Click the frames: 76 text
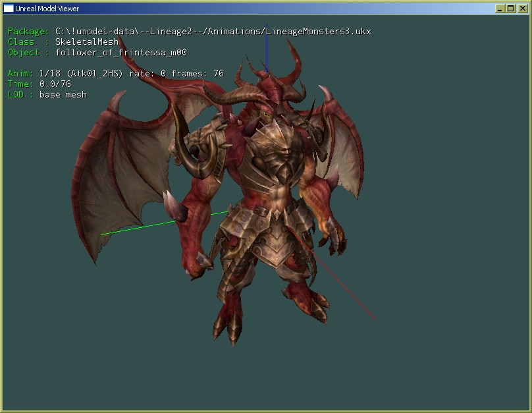This screenshot has height=413, width=532. (198, 74)
